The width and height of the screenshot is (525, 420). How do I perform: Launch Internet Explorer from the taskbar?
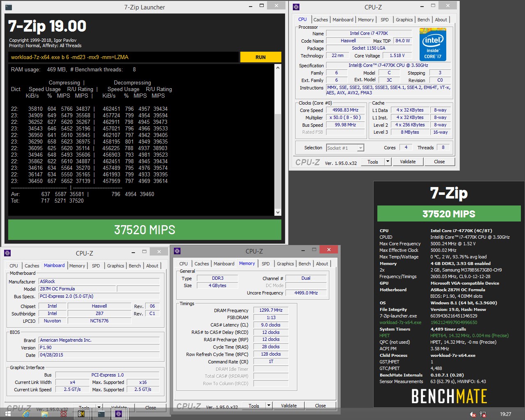click(26, 414)
